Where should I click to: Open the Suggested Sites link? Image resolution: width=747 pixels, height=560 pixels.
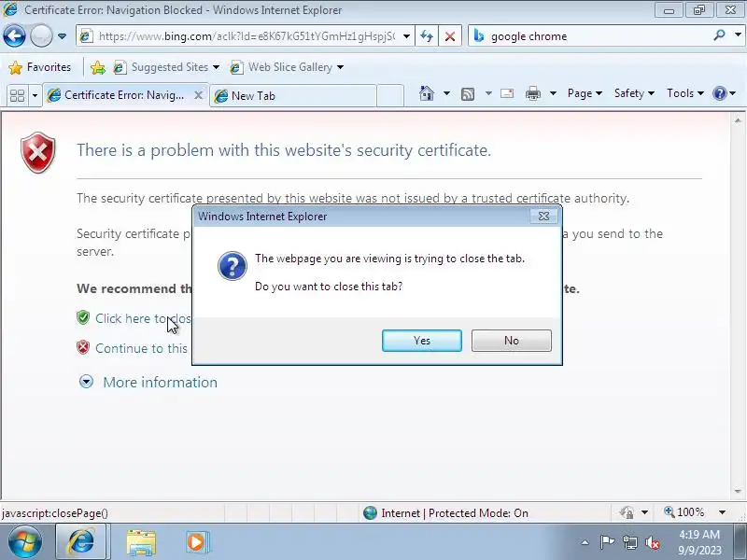point(166,67)
